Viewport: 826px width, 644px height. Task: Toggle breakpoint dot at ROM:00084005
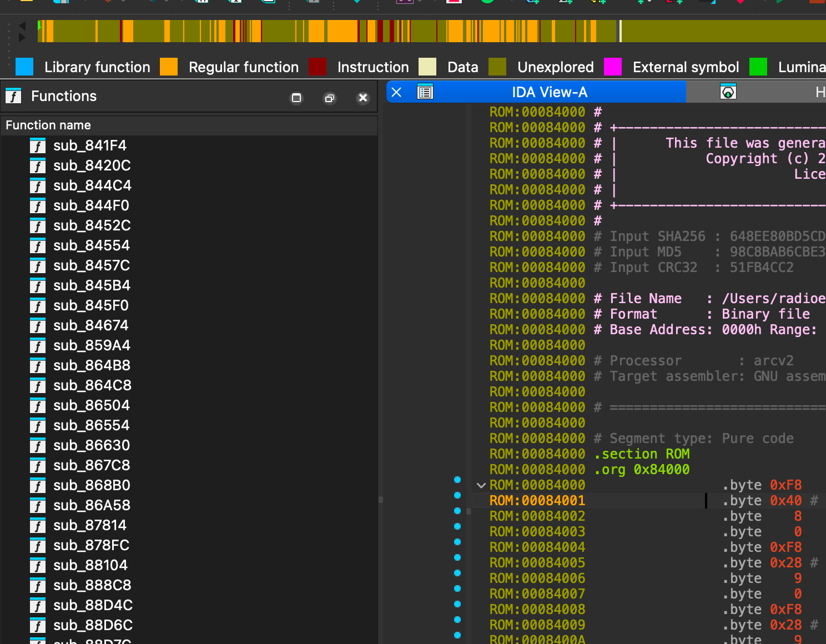tap(457, 557)
